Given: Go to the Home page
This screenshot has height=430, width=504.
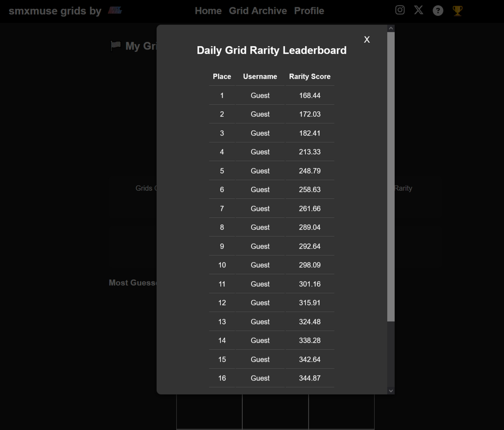Looking at the screenshot, I should [x=208, y=11].
